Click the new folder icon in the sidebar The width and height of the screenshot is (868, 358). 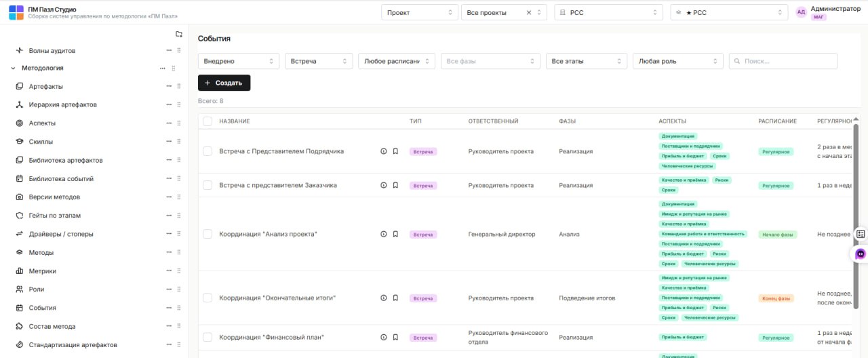click(x=179, y=34)
